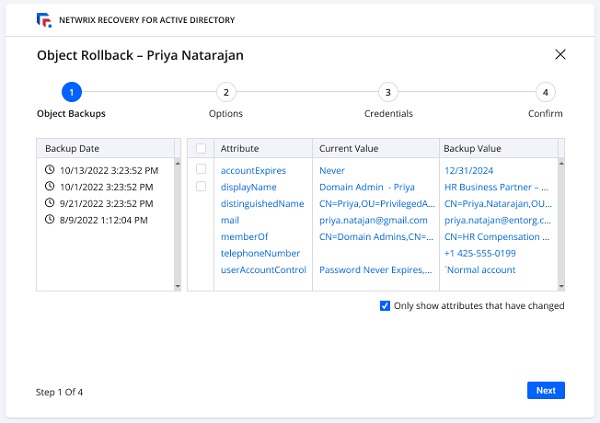Uncheck Only show attributes that have changed

[385, 306]
